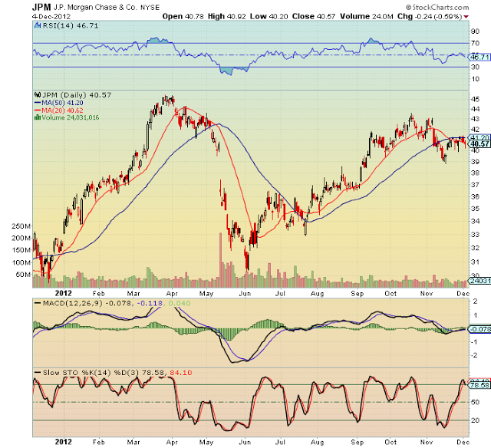491x448 pixels.
Task: Click the red 84.10 %D value in Slow STO legend
Action: coord(181,373)
